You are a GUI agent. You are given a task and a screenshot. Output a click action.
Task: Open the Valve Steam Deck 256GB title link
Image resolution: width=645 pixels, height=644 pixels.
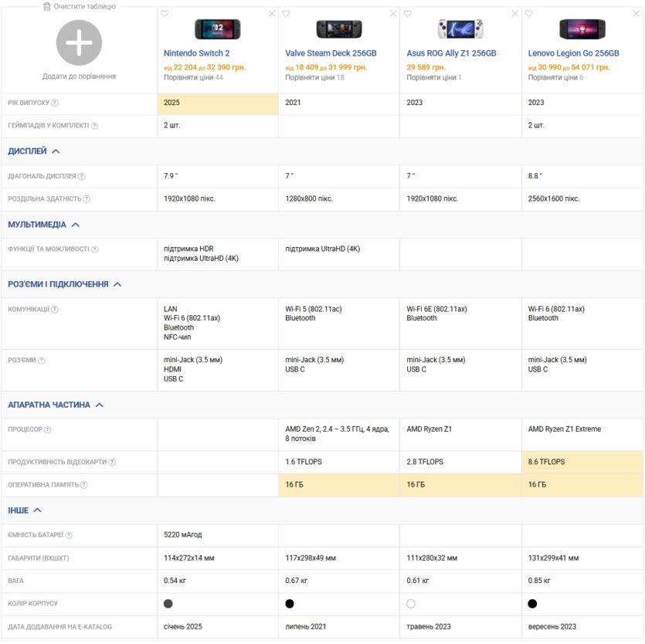331,53
